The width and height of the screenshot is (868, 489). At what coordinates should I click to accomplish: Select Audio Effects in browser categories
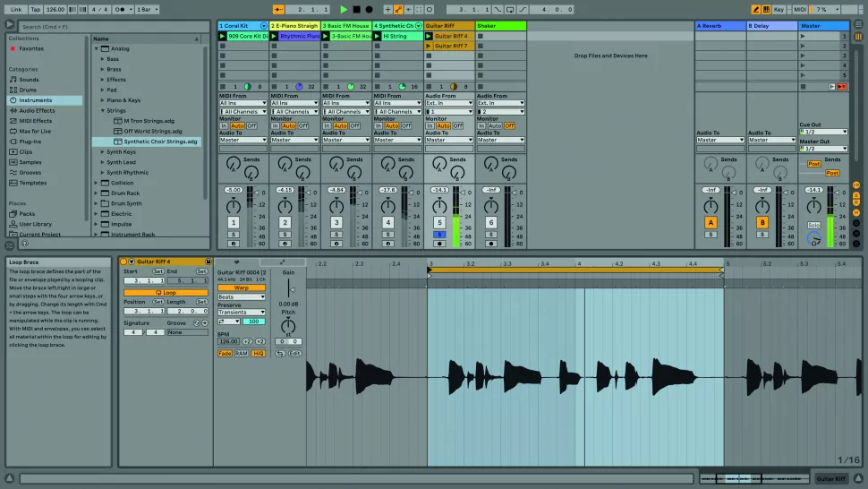click(36, 111)
